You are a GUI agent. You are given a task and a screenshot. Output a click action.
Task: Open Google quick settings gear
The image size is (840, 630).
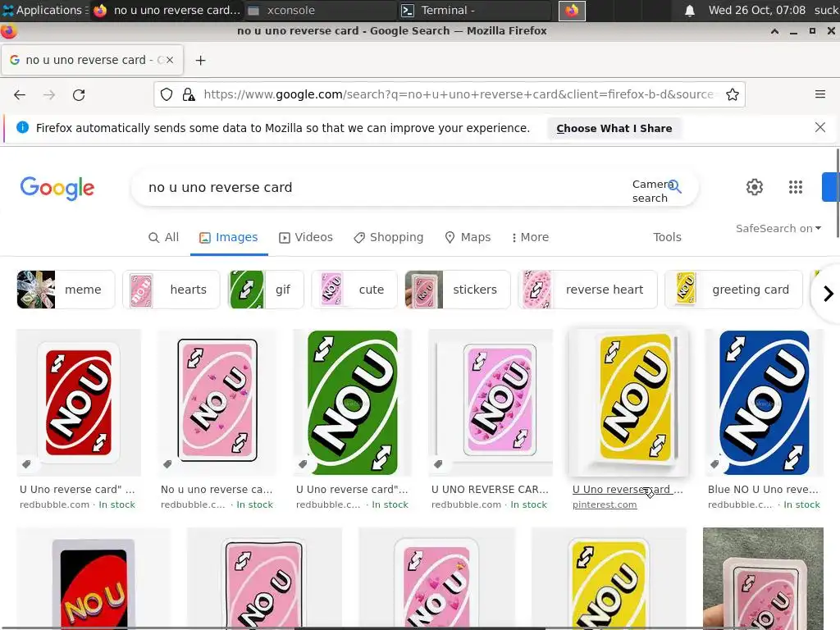(755, 187)
